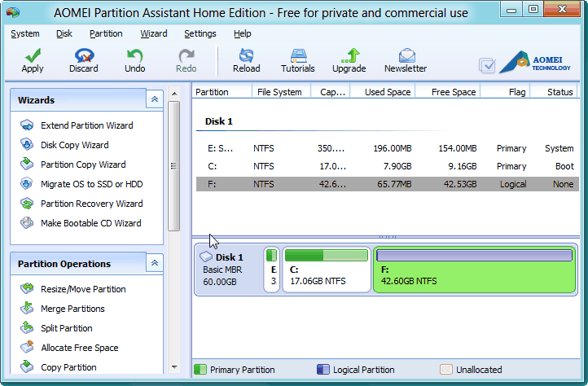The height and width of the screenshot is (386, 588).
Task: Sort by File System column header
Action: [x=281, y=92]
